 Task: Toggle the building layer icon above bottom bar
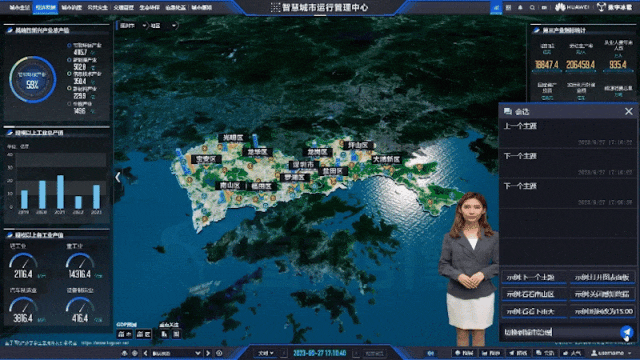(164, 334)
